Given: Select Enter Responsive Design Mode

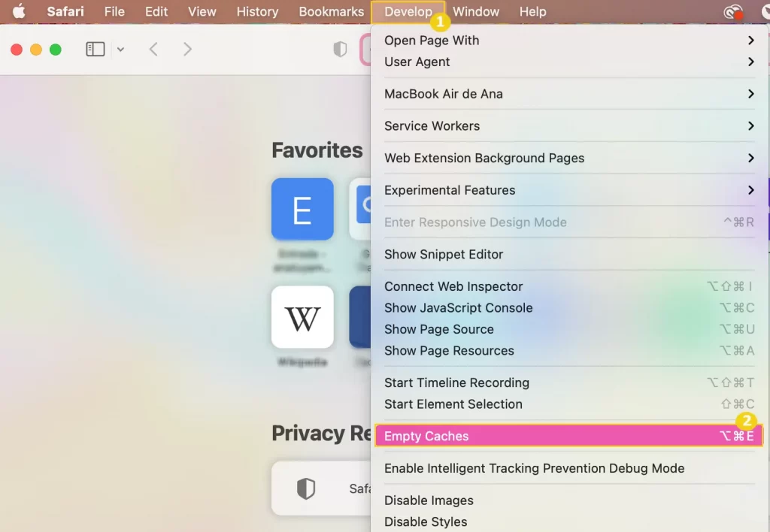Looking at the screenshot, I should pyautogui.click(x=569, y=222).
